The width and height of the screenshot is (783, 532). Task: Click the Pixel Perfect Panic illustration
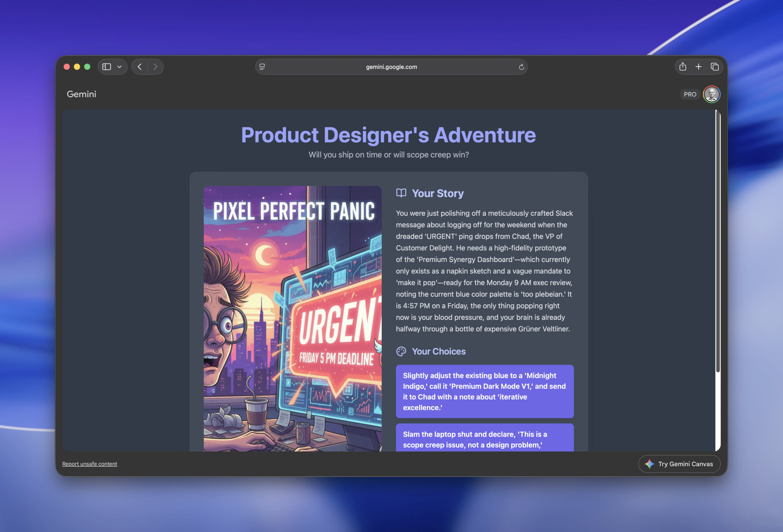(292, 318)
